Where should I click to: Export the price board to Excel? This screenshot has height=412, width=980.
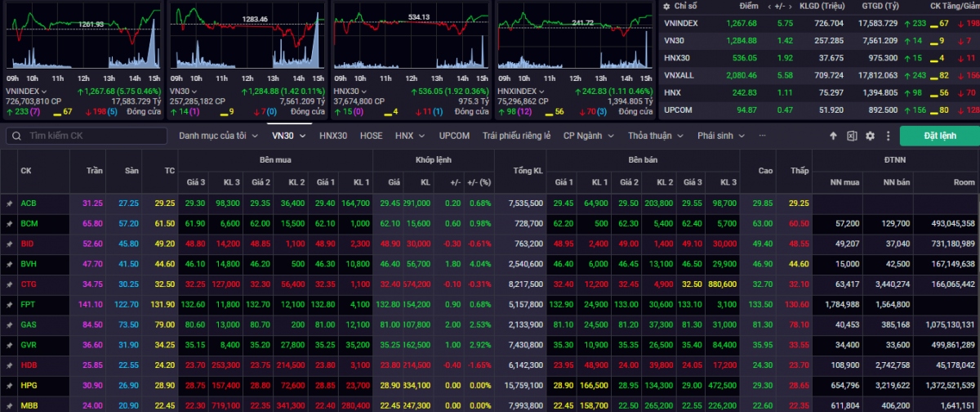(x=851, y=136)
